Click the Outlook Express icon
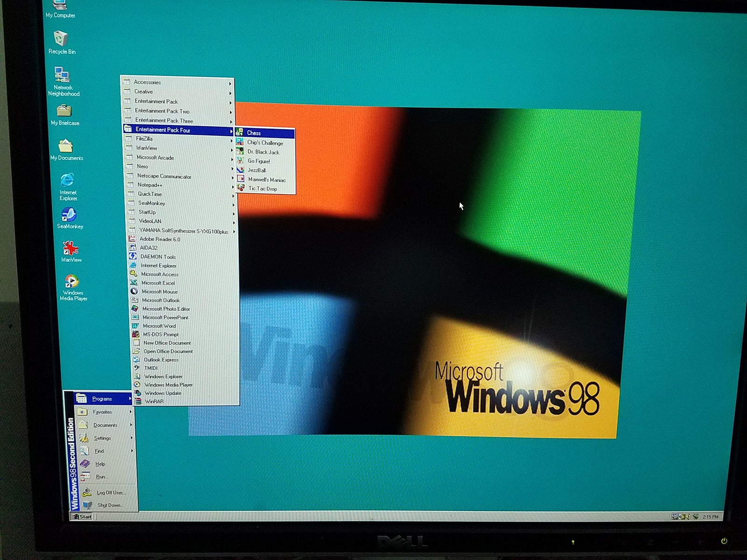This screenshot has height=560, width=747. coord(136,359)
